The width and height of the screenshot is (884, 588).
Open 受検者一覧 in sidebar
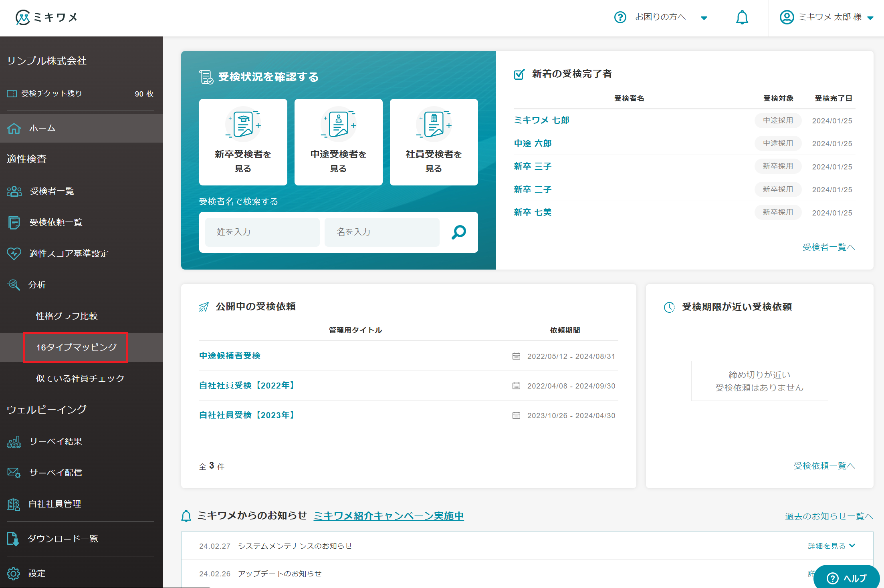point(52,191)
